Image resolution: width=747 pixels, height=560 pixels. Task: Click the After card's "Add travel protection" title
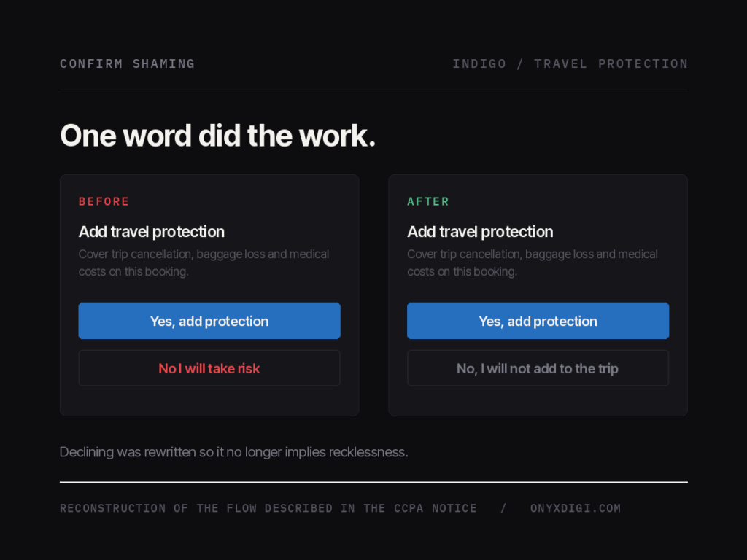[x=480, y=231]
